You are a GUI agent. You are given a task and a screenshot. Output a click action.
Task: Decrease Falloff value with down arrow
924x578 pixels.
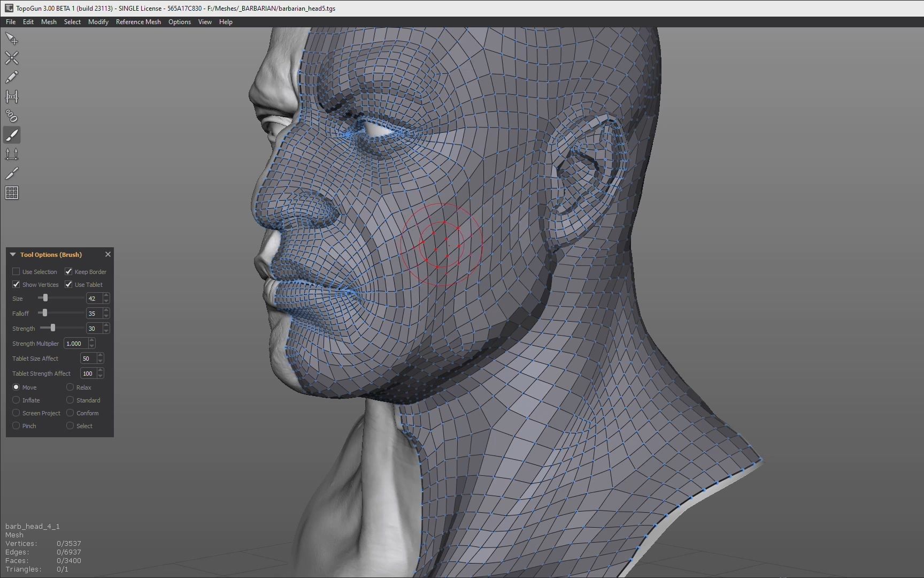coord(106,316)
